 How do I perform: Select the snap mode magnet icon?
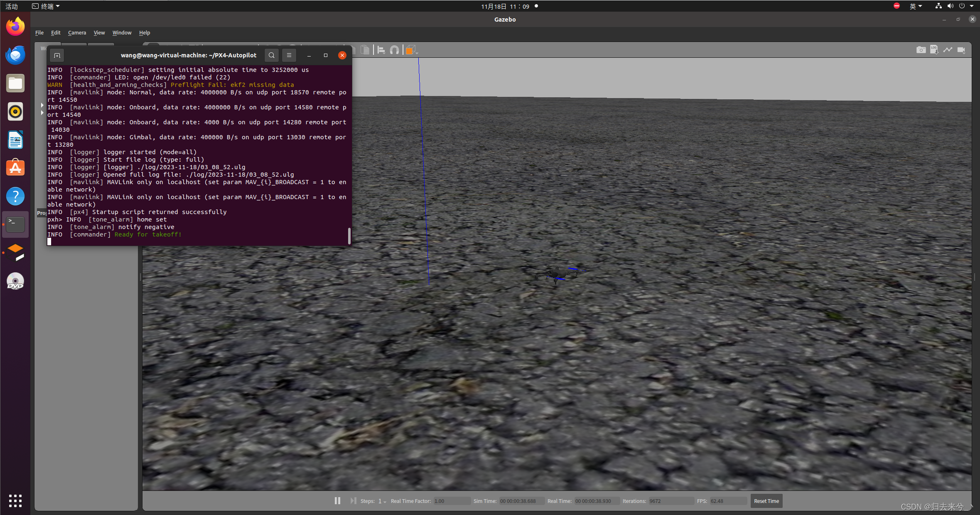(395, 49)
